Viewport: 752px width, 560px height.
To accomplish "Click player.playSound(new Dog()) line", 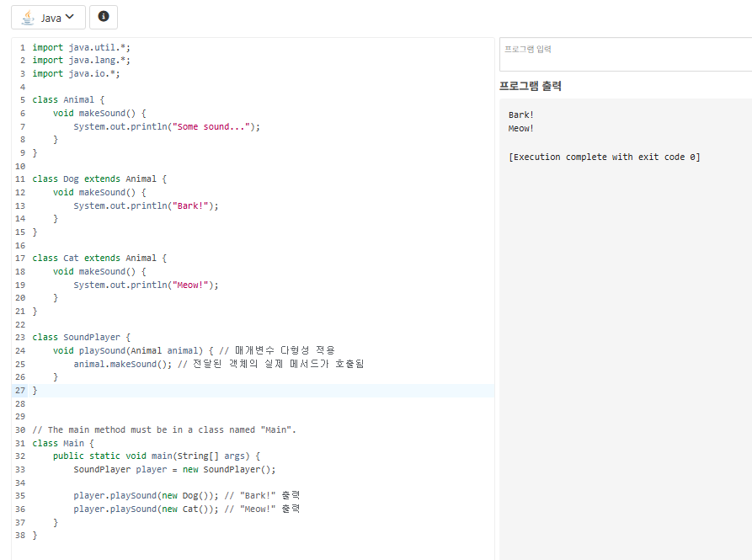I will coord(187,495).
